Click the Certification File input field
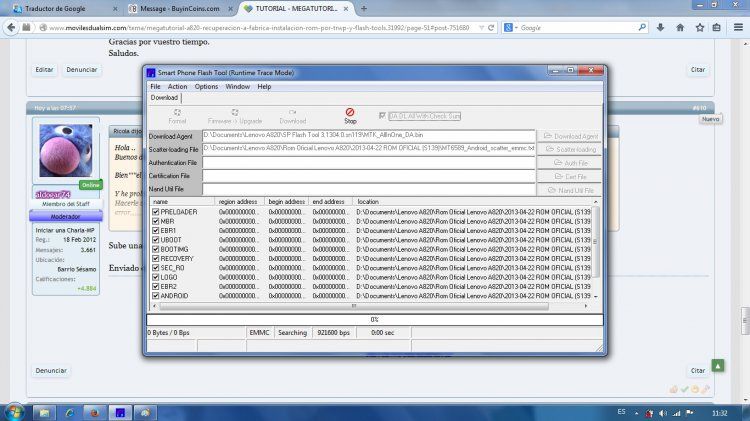This screenshot has height=421, width=750. (x=368, y=176)
